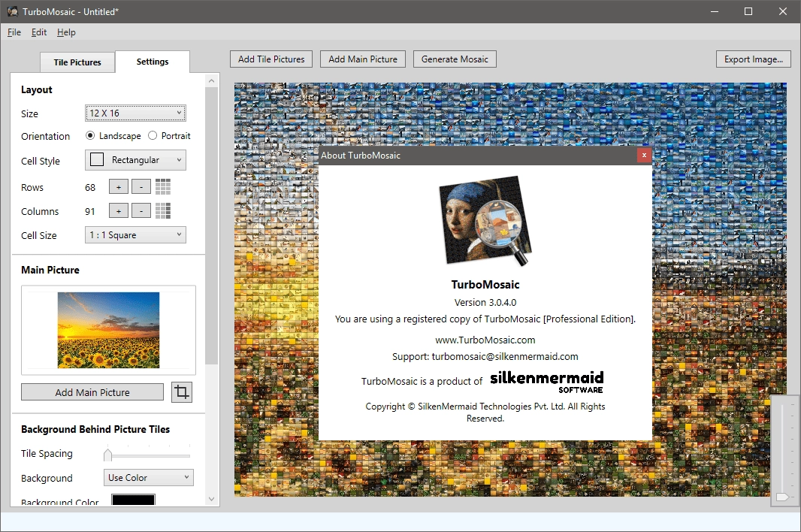Switch to the Settings tab
801x532 pixels.
tap(153, 62)
